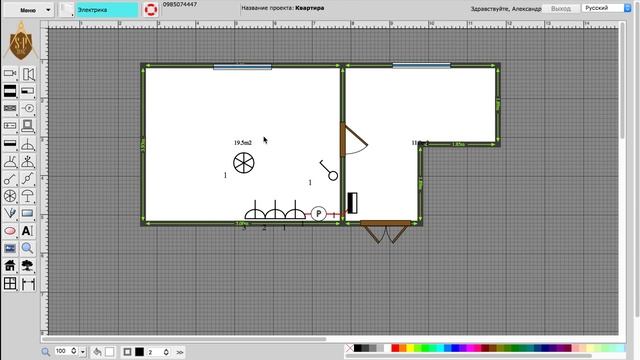Image resolution: width=640 pixels, height=360 pixels.
Task: Pick the yellow palette swatch
Action: [x=410, y=348]
